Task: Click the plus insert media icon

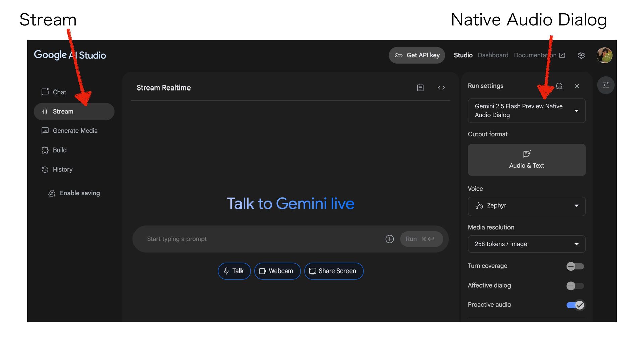Action: pyautogui.click(x=389, y=239)
